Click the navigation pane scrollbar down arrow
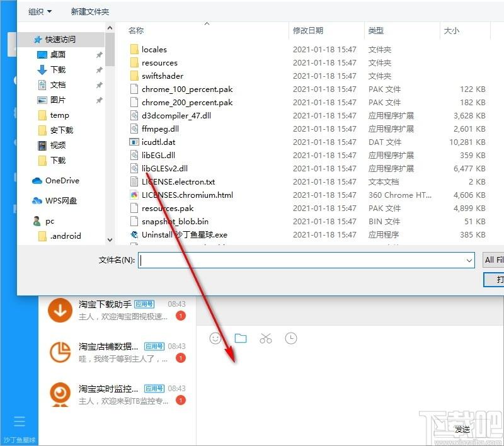 point(110,240)
